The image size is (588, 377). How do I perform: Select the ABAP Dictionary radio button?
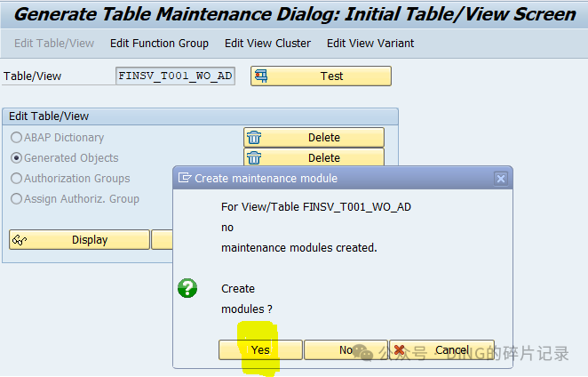(16, 138)
